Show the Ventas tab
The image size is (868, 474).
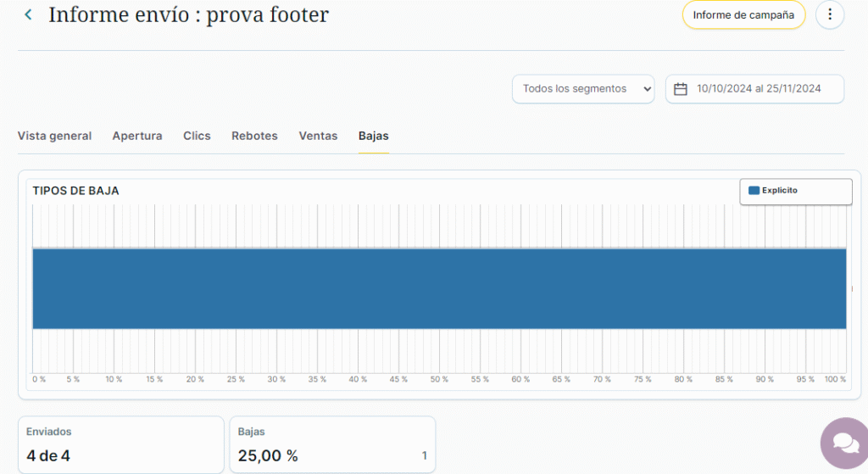coord(318,136)
